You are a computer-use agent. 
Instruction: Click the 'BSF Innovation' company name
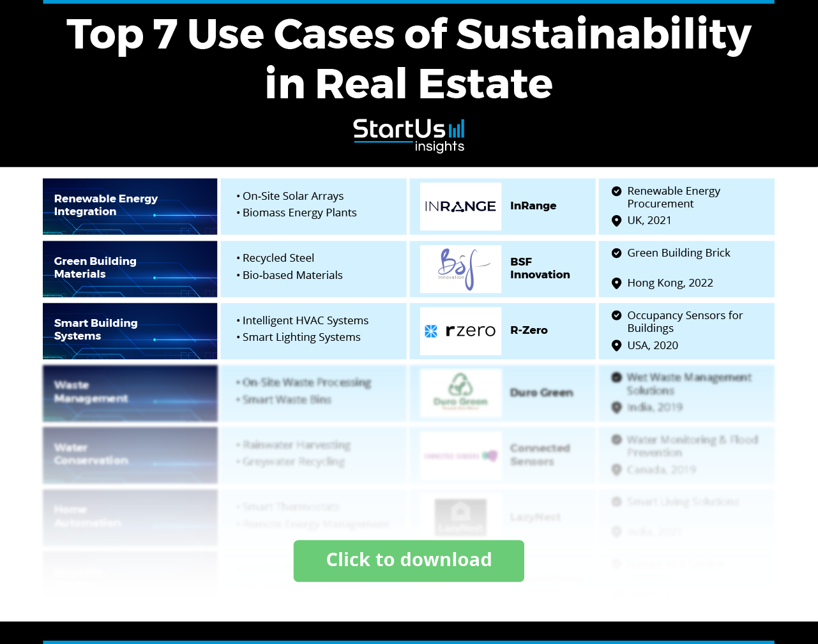click(540, 268)
